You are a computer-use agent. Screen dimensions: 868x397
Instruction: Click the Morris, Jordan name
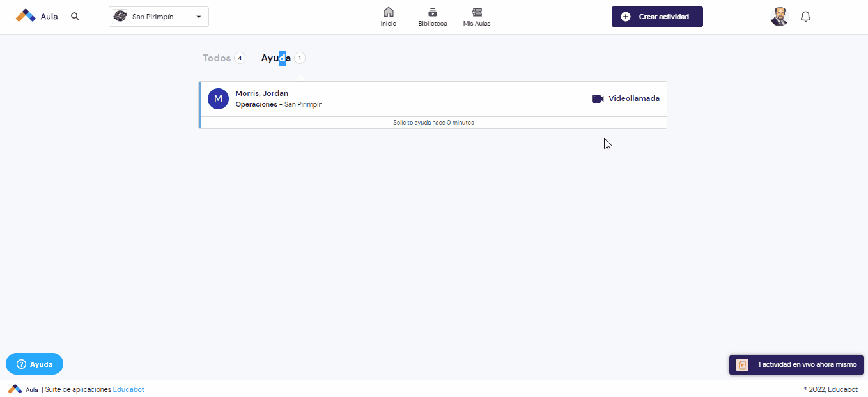click(x=262, y=93)
